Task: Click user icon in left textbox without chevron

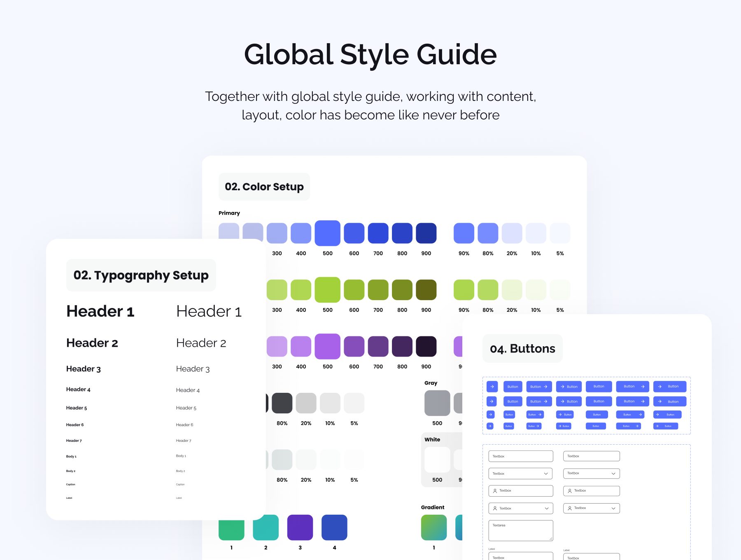Action: click(x=495, y=491)
